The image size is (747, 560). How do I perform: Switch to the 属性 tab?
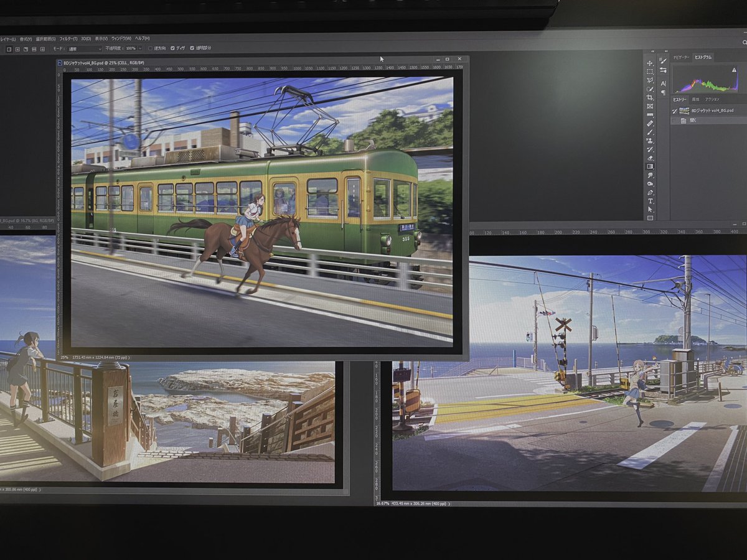coord(695,100)
